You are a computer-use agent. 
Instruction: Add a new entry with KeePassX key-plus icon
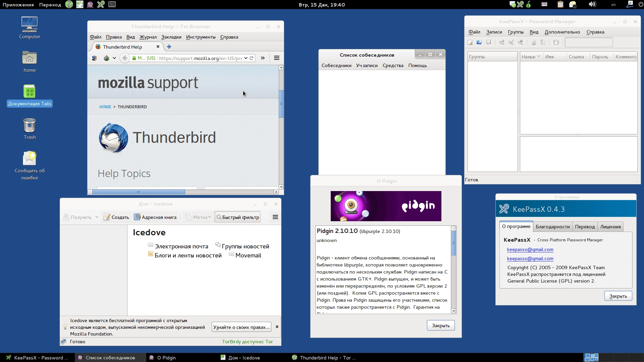click(501, 42)
